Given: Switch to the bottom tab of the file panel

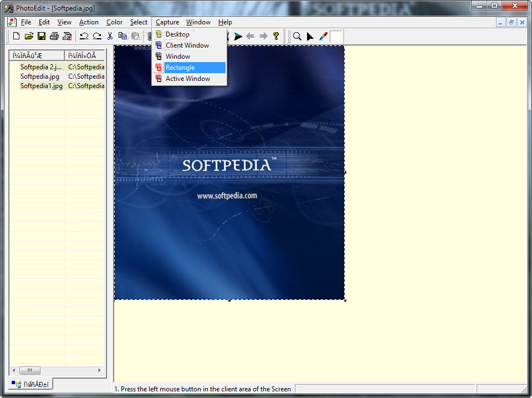Looking at the screenshot, I should pyautogui.click(x=30, y=385).
